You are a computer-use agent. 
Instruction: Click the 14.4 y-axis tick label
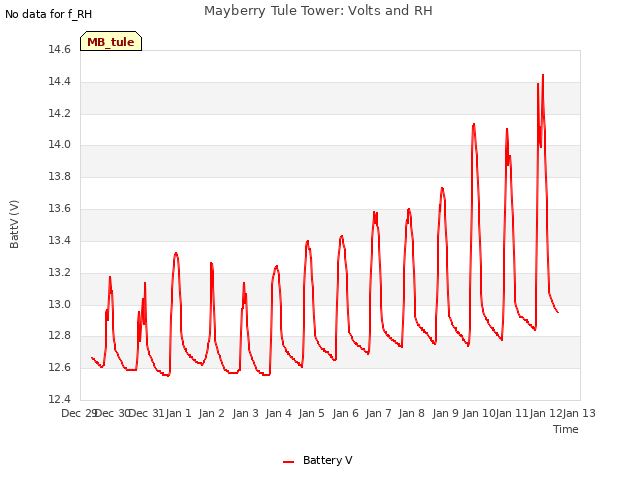[x=59, y=81]
